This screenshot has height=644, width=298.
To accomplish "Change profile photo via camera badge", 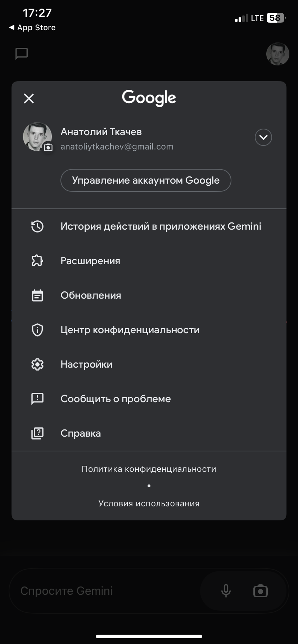I will coord(48,147).
